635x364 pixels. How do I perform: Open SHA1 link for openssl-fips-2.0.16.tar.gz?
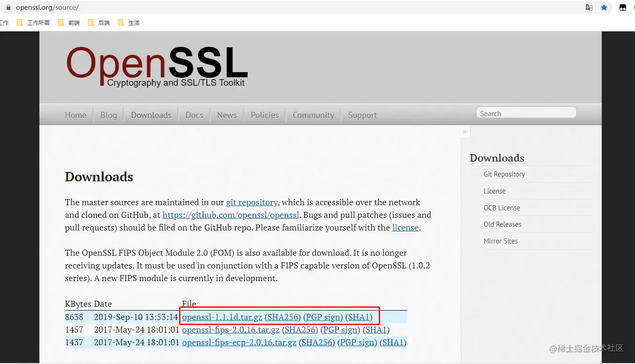click(376, 330)
